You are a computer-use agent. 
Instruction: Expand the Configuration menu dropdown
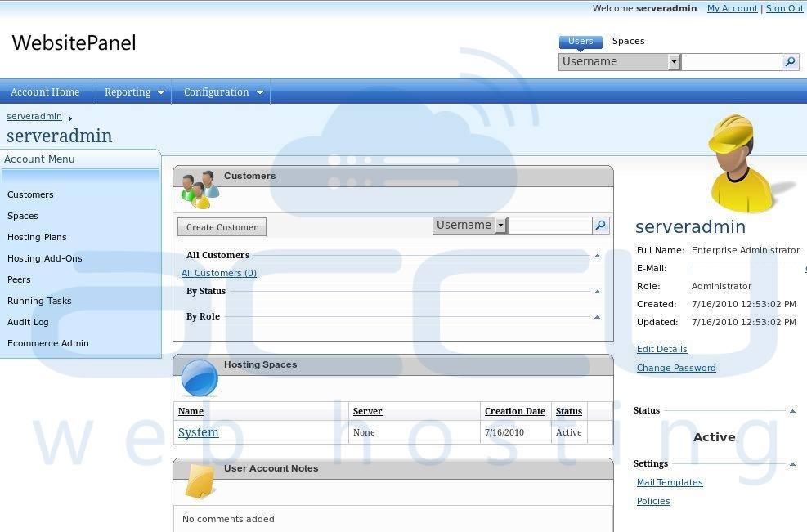260,92
